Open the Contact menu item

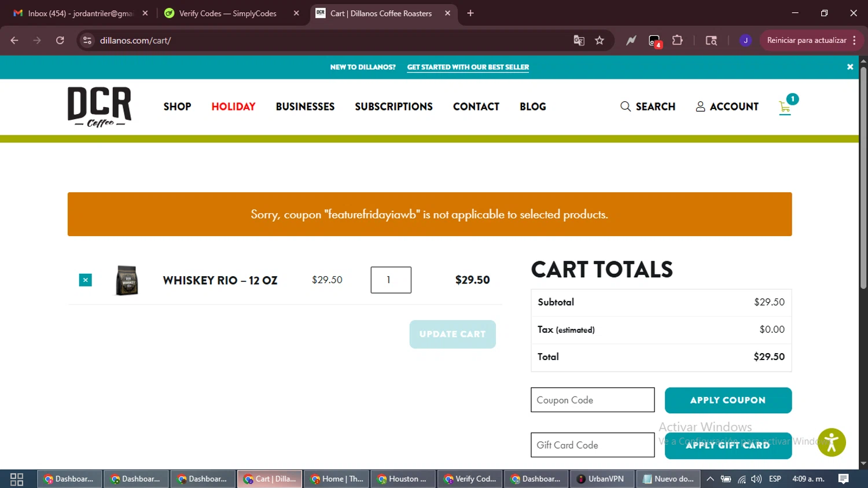[x=476, y=107]
